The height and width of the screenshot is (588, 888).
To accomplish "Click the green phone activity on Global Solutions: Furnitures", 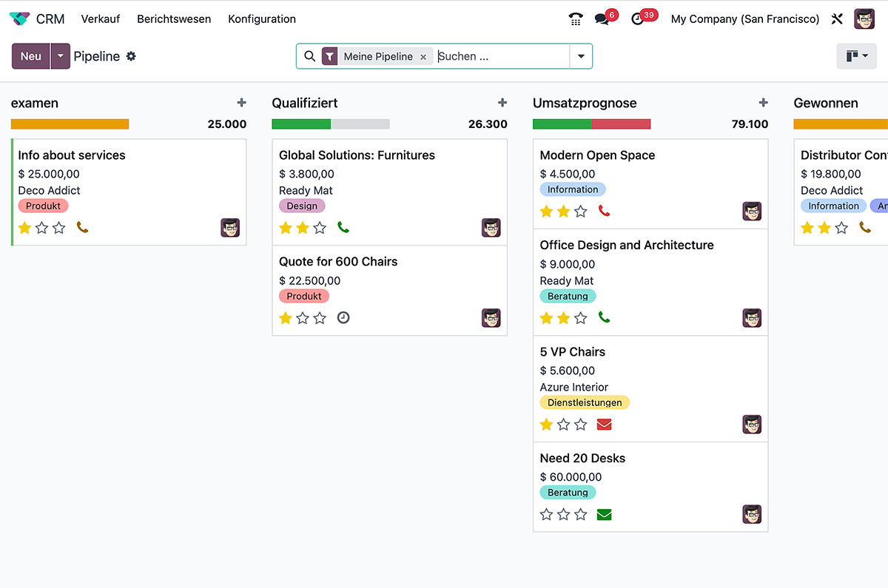I will pos(343,228).
